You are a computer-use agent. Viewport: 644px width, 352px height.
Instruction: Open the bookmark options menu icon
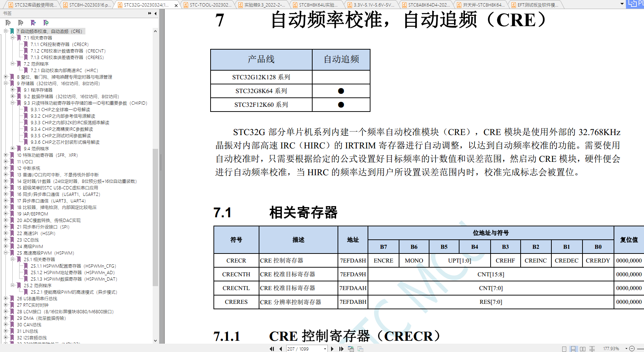(46, 23)
